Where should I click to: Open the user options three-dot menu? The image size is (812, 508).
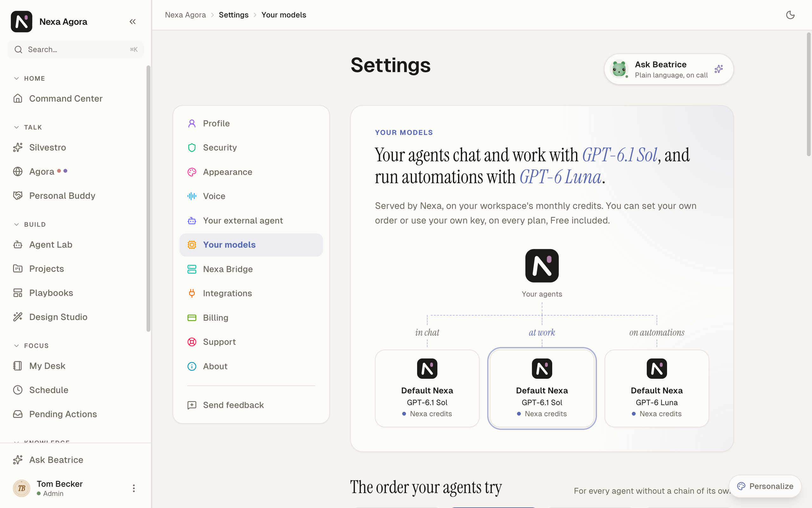[134, 488]
